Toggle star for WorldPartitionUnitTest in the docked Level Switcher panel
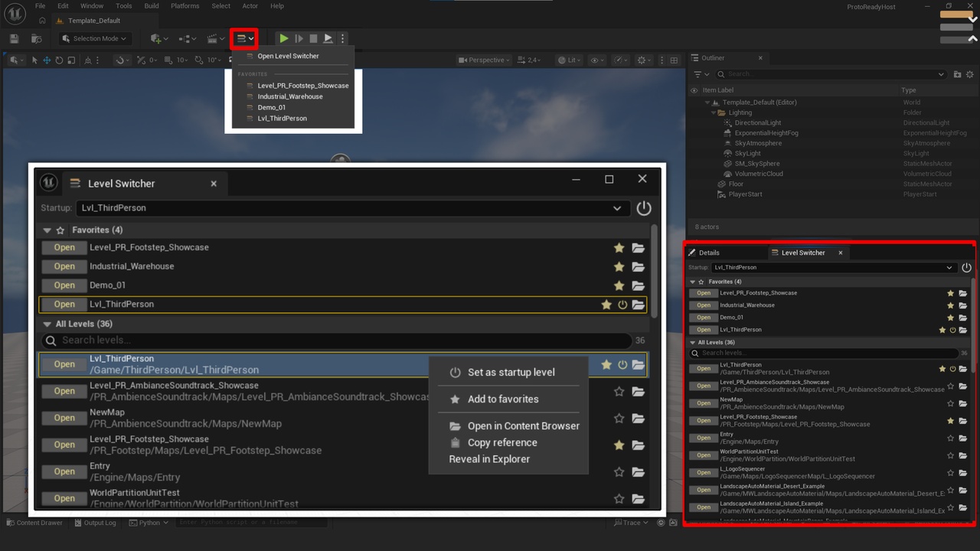The image size is (980, 551). pyautogui.click(x=951, y=455)
